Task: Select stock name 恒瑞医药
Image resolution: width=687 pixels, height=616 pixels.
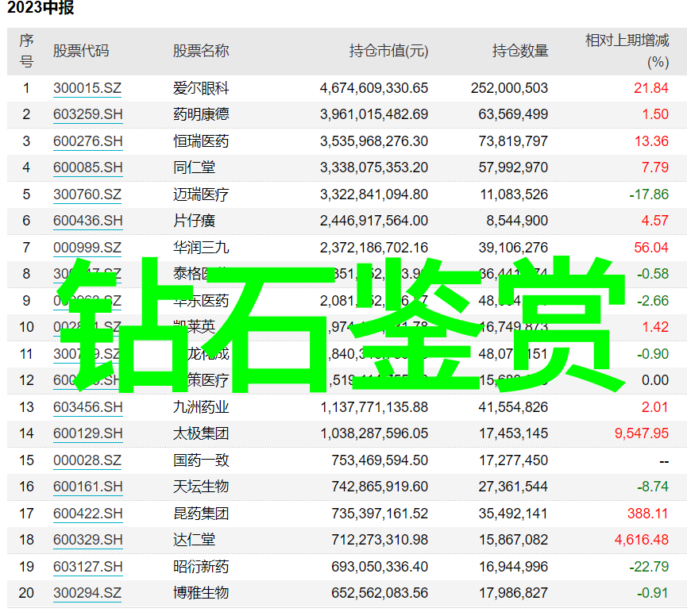Action: coord(201,142)
